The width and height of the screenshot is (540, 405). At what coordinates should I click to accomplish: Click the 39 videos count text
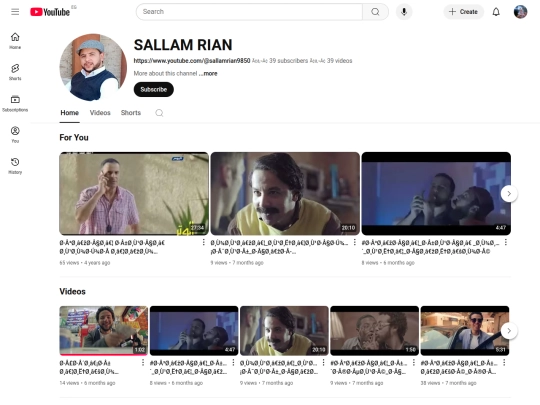coord(340,61)
